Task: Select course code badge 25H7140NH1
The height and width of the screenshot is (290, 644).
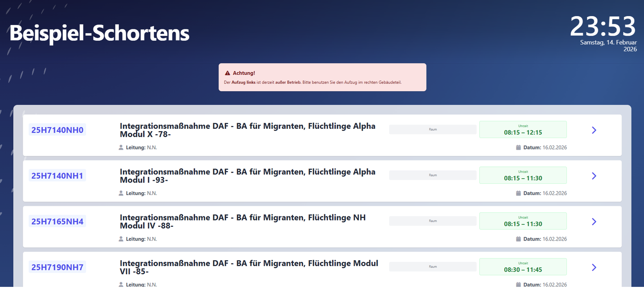Action: click(57, 176)
